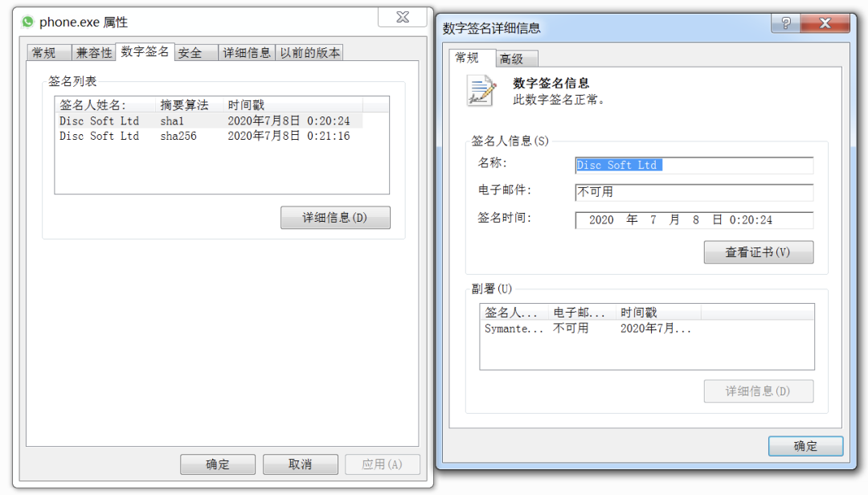The image size is (868, 495).
Task: Click the 摘要算法 column header
Action: (x=190, y=104)
